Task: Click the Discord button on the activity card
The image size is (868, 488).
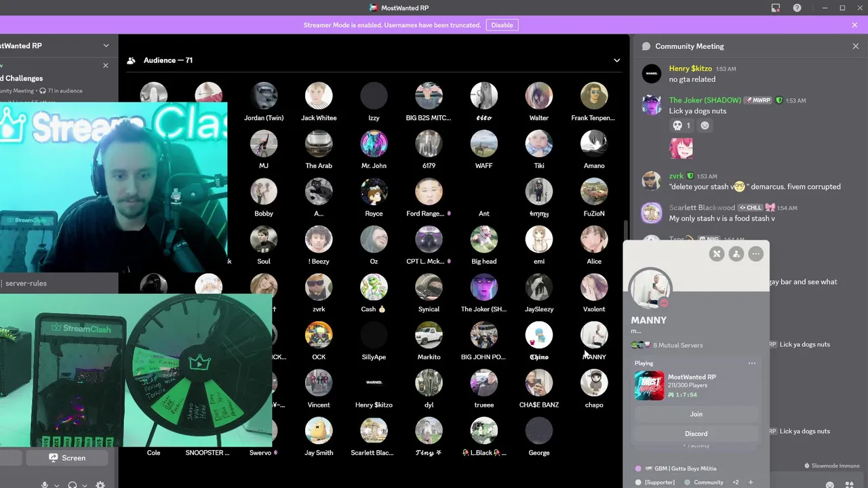Action: (696, 434)
